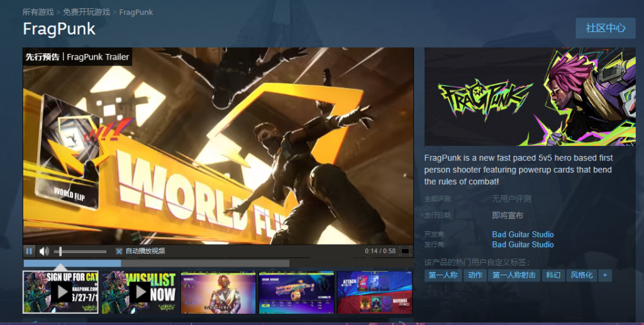This screenshot has height=325, width=644.
Task: Select the 风格化 tag
Action: point(582,275)
